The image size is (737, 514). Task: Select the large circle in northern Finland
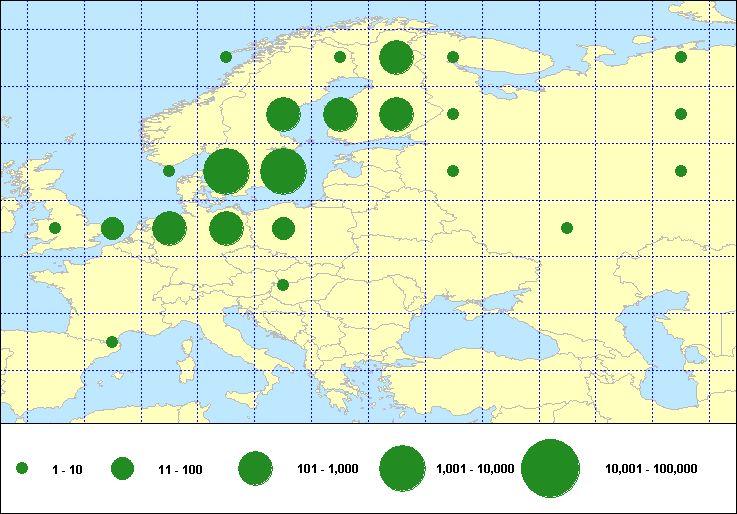tap(397, 58)
